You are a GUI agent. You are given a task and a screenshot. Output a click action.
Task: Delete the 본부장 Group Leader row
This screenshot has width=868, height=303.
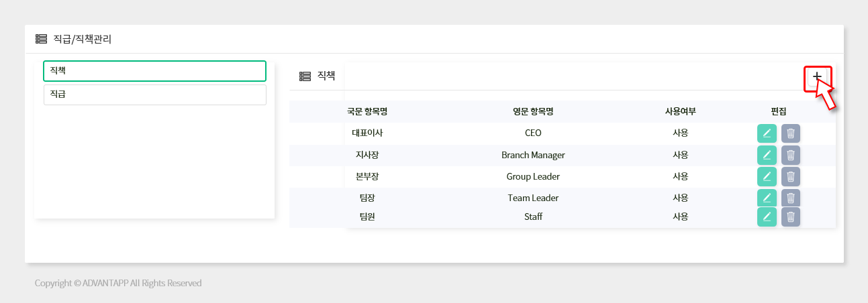point(791,176)
